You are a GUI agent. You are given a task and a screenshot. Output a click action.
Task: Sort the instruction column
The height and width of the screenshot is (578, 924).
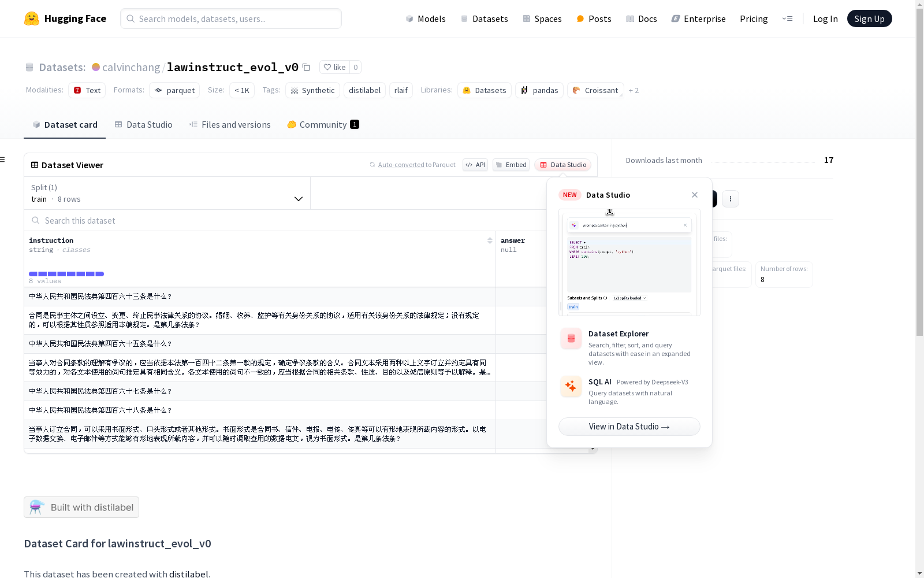point(490,240)
